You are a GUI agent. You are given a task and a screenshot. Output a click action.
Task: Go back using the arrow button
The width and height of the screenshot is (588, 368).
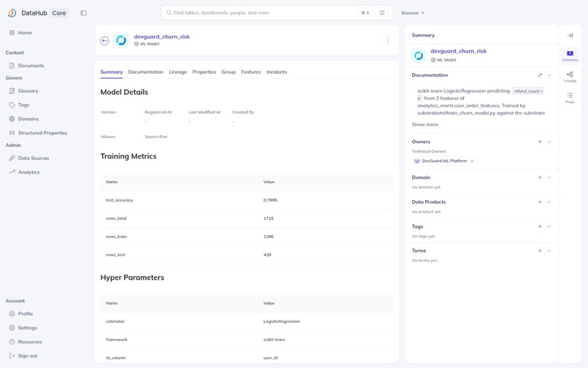coord(104,41)
